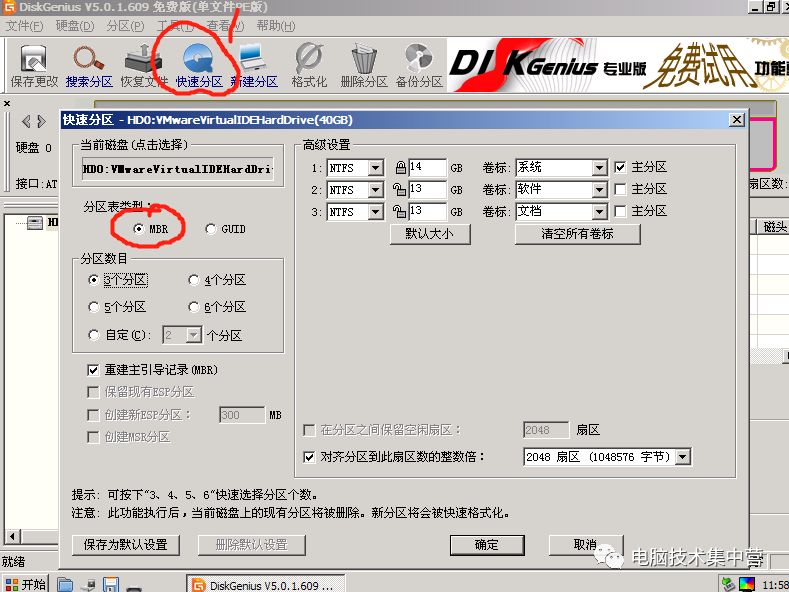Open the 2048 扇区 alignment dropdown

click(683, 457)
